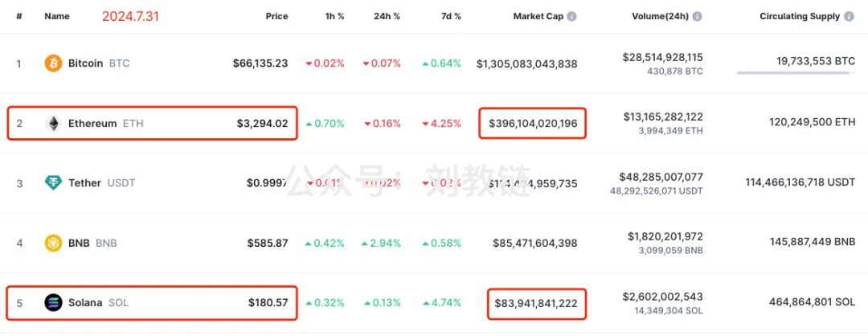Image resolution: width=868 pixels, height=336 pixels.
Task: Click Solana volume $2,602,002,543
Action: click(x=663, y=296)
